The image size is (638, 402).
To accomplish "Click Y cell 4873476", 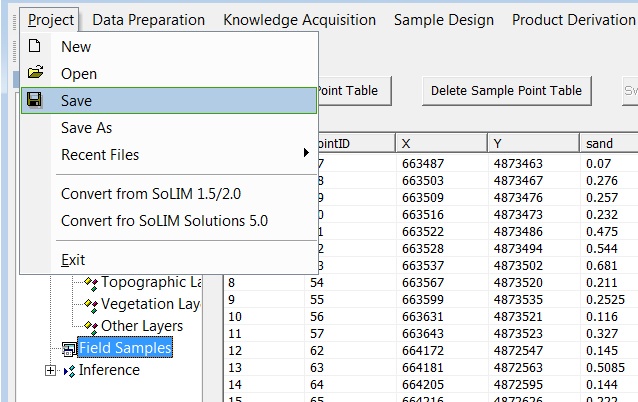I will point(533,198).
